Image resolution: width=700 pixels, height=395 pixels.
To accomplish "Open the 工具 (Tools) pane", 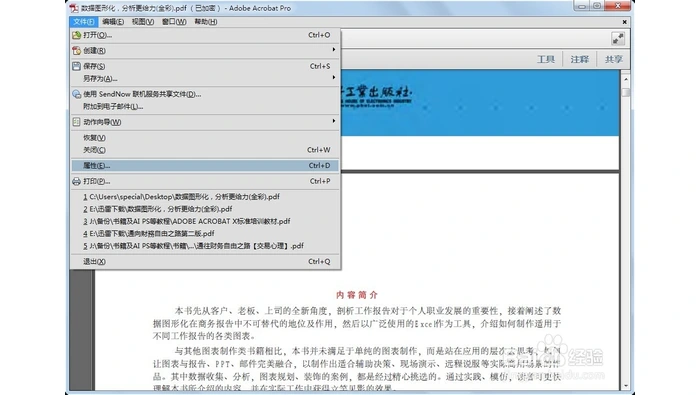I will [546, 59].
